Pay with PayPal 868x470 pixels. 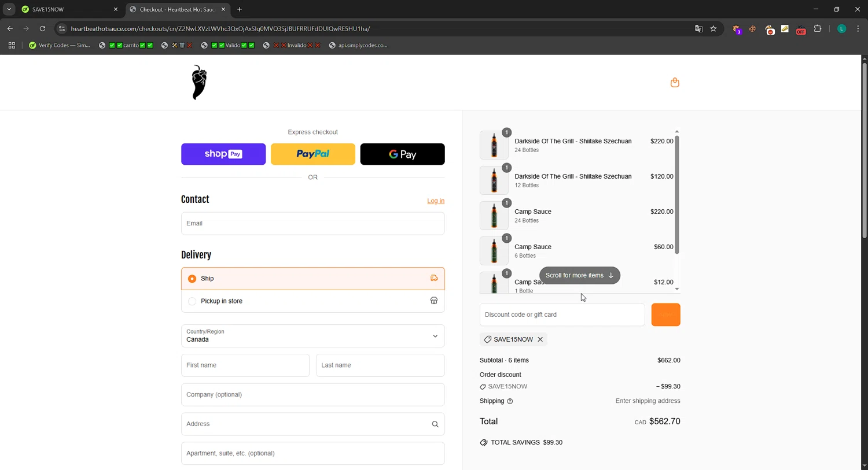tap(313, 154)
